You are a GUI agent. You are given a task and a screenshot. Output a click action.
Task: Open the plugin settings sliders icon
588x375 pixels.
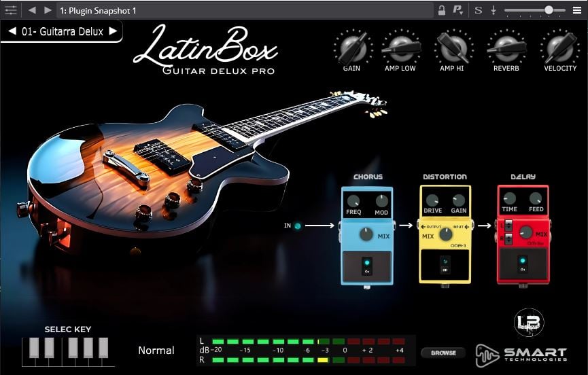click(11, 10)
